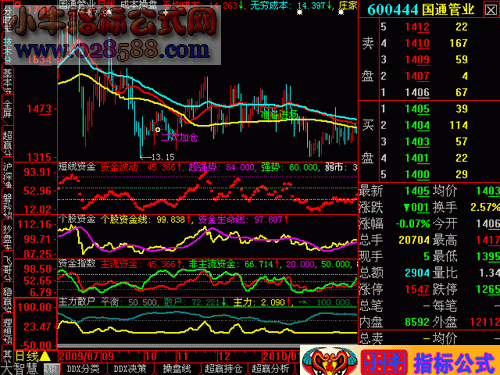Viewport: 500px width, 375px height.
Task: Switch to the DDX决策 tab
Action: click(130, 369)
